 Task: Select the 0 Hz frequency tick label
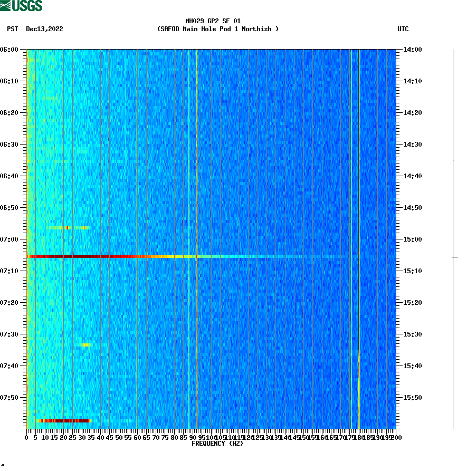click(x=25, y=437)
